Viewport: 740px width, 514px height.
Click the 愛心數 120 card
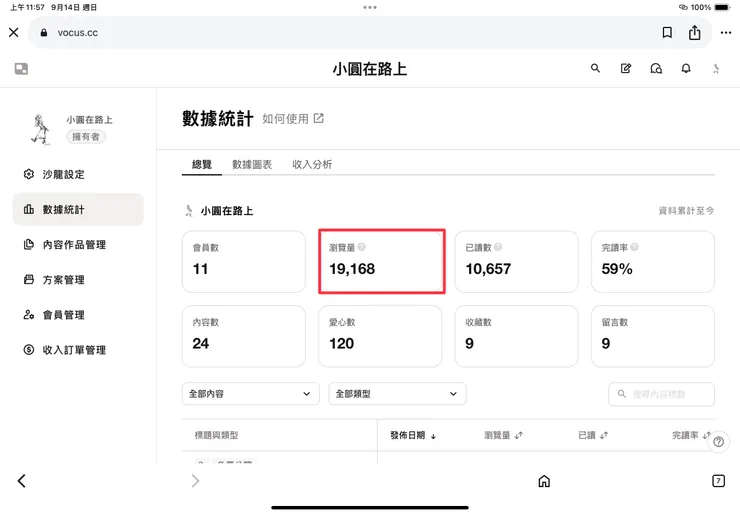click(x=380, y=336)
